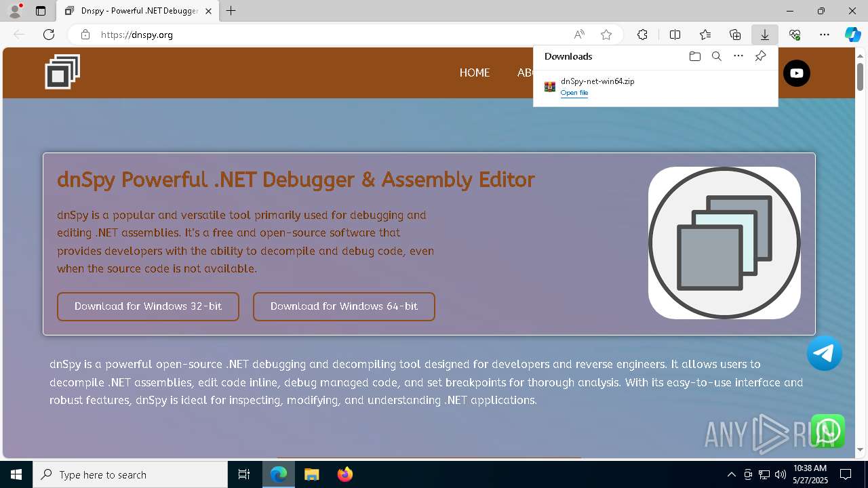This screenshot has width=868, height=488.
Task: Pin the Downloads panel
Action: pos(760,56)
